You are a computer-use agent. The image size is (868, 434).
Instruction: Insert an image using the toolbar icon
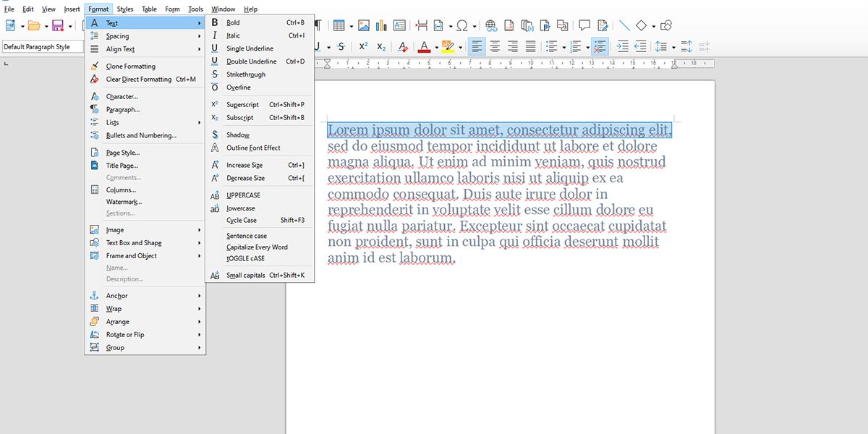[364, 24]
